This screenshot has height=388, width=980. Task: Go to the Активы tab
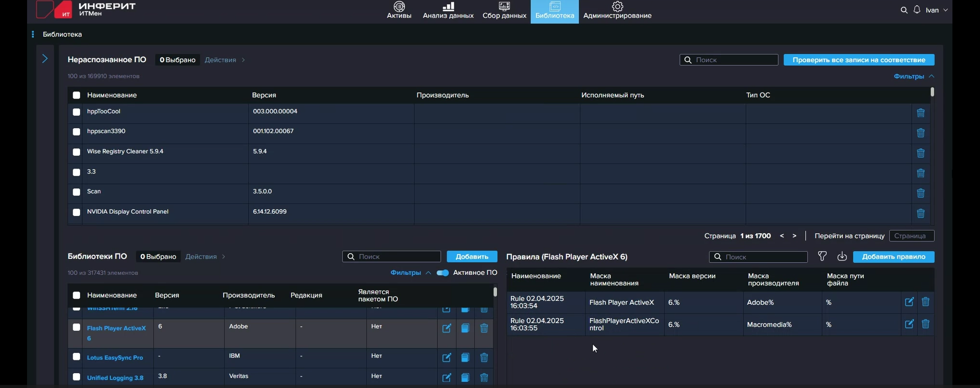pyautogui.click(x=399, y=10)
